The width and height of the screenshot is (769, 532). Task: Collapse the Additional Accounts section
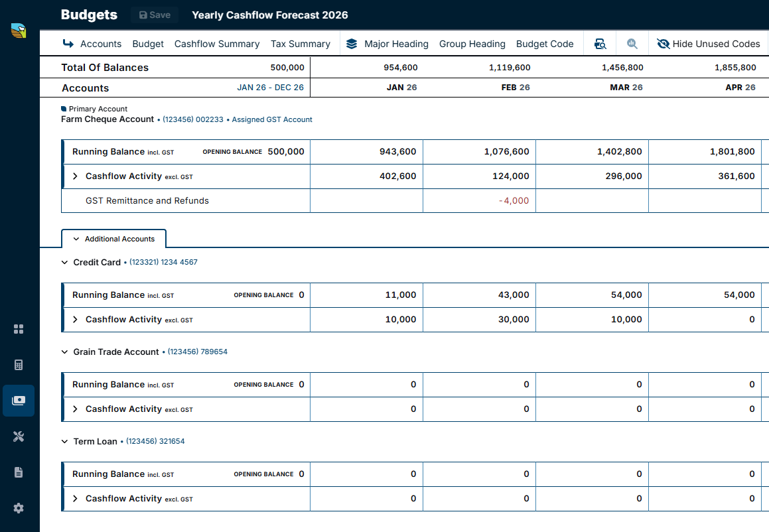113,239
